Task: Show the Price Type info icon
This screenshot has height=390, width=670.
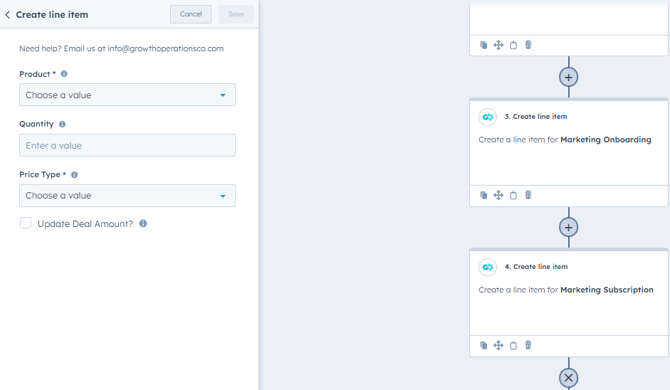Action: click(74, 175)
